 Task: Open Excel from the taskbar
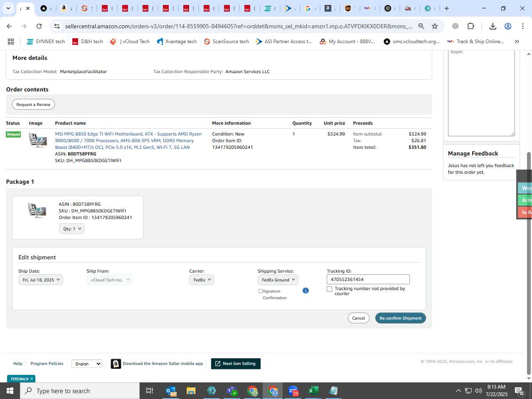[313, 391]
